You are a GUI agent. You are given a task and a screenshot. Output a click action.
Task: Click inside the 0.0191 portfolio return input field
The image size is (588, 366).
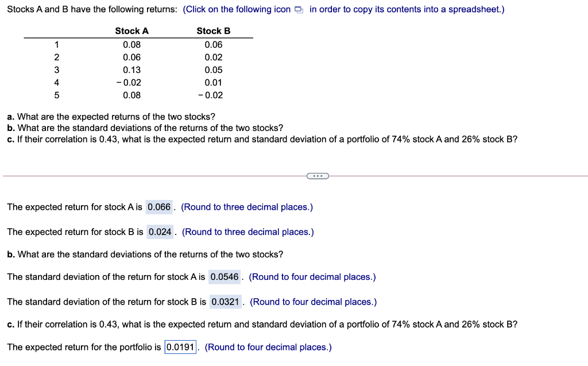180,346
